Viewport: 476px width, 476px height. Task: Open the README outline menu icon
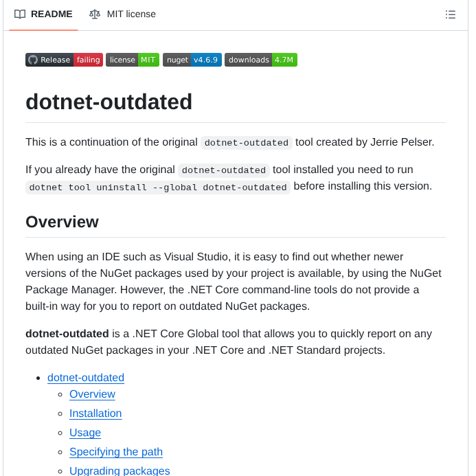pyautogui.click(x=451, y=14)
